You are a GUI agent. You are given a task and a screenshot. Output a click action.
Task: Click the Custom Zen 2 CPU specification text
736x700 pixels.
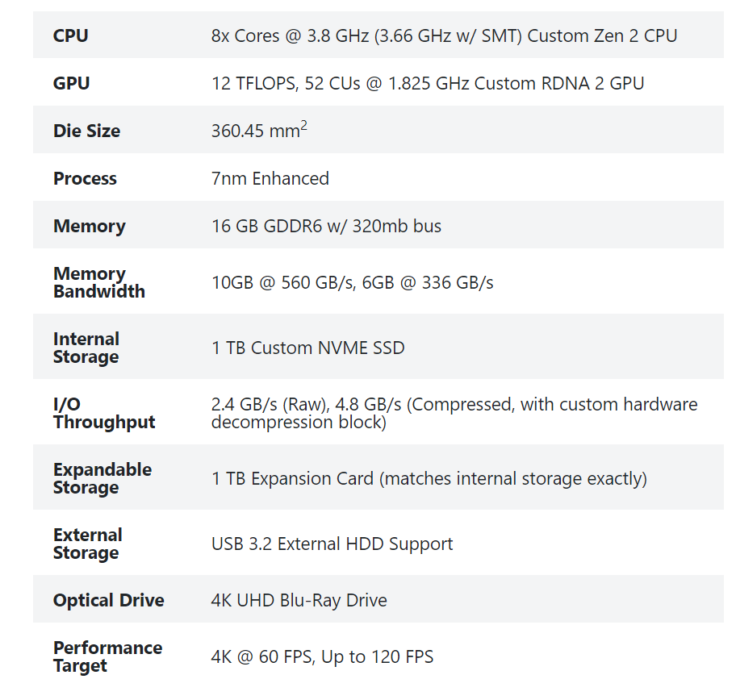point(444,35)
